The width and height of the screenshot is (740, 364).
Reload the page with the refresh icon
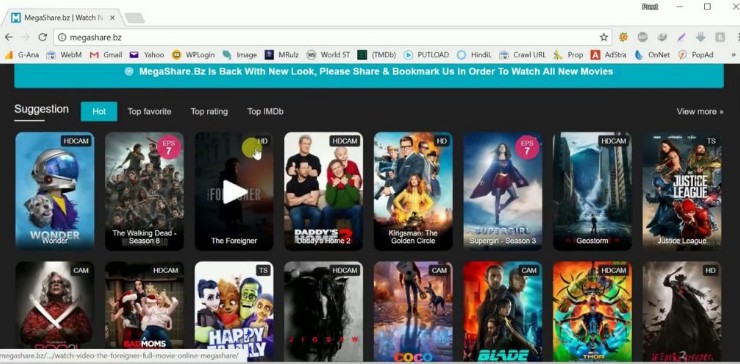point(42,37)
